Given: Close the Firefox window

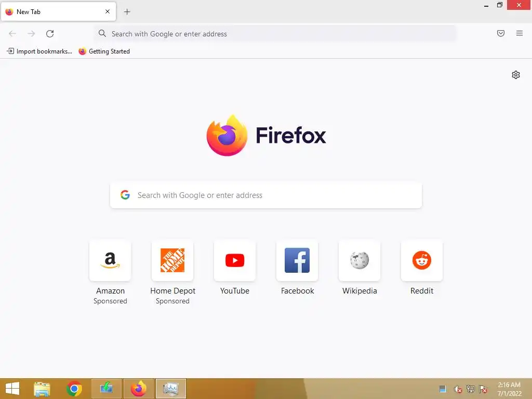Looking at the screenshot, I should [519, 5].
